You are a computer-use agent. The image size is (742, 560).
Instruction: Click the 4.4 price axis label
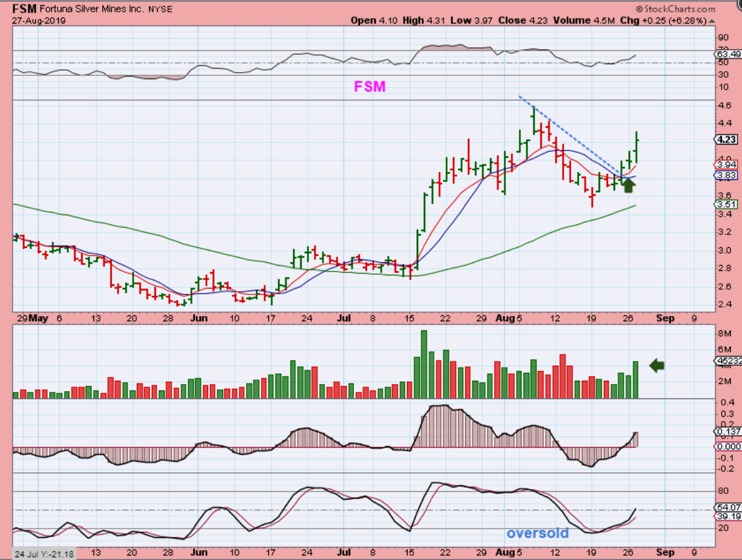point(724,124)
